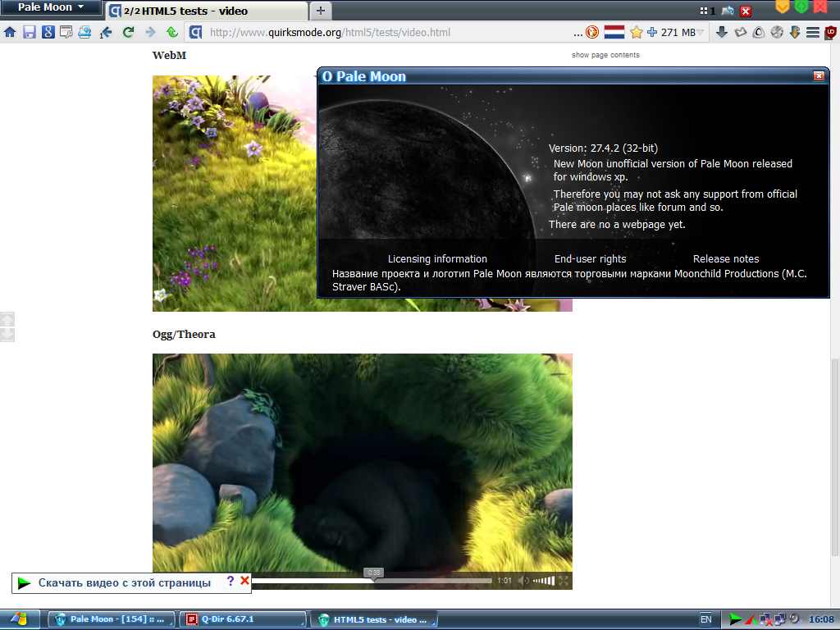
Task: Click the quirksmode site identity icon in address bar
Action: (x=195, y=32)
